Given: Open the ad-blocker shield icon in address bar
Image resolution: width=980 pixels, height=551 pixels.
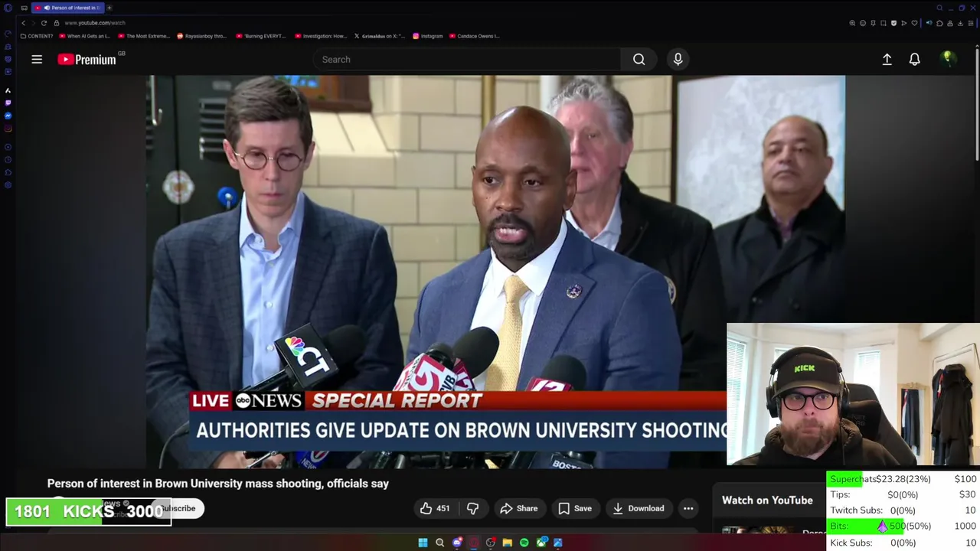Looking at the screenshot, I should tap(893, 23).
